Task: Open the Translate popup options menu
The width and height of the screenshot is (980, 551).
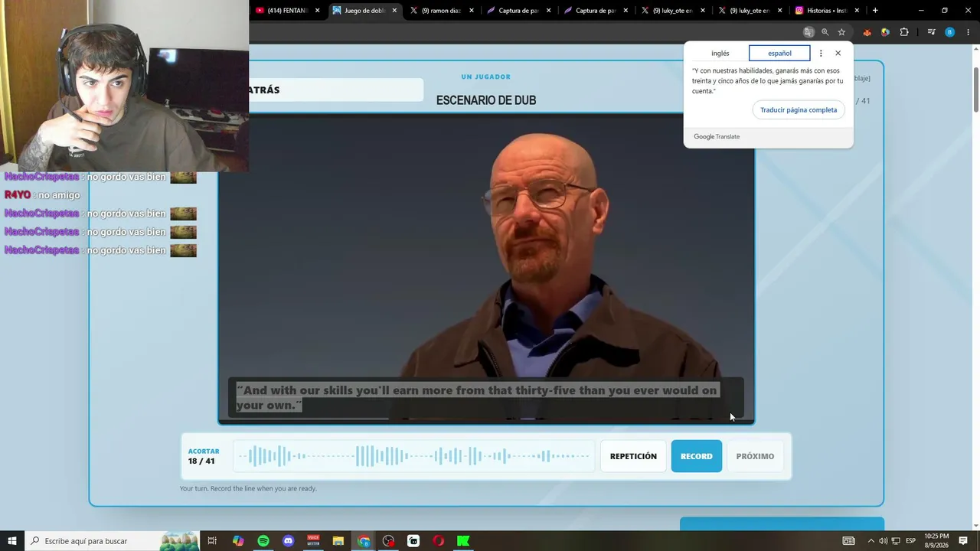Action: click(x=821, y=54)
